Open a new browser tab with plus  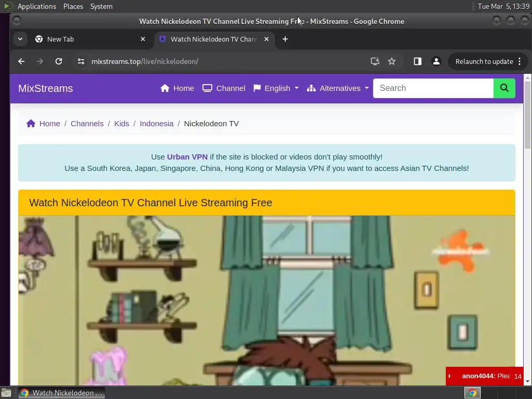pos(285,39)
